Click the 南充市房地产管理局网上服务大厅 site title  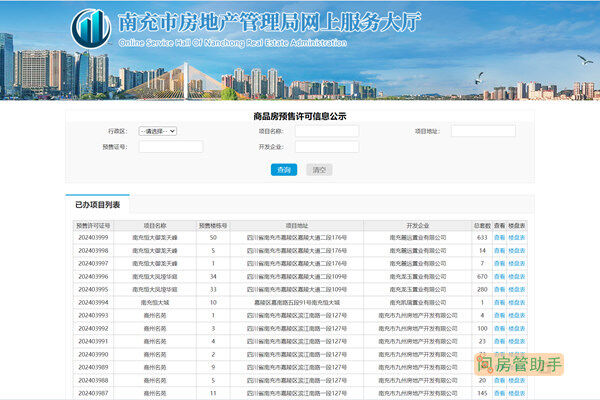tap(269, 22)
